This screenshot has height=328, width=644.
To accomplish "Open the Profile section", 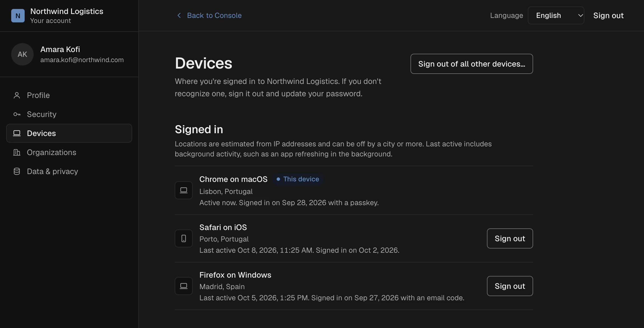I will (69, 95).
